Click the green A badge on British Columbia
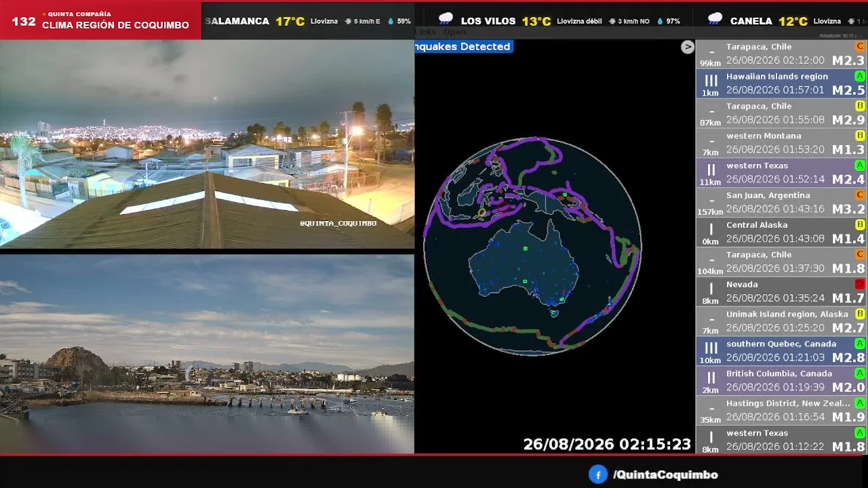 pos(860,373)
